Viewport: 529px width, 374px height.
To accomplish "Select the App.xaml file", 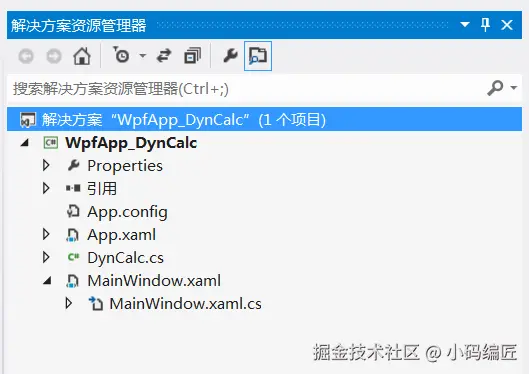I will point(121,235).
